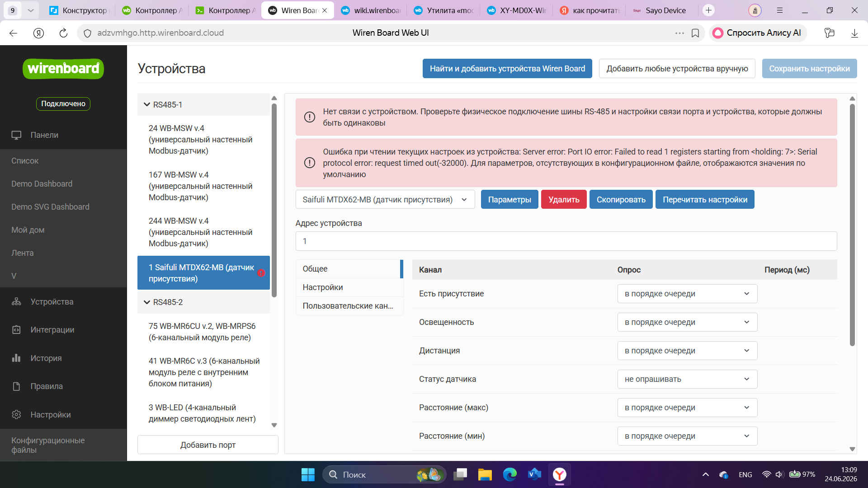Open a new browser tab
This screenshot has width=868, height=488.
tap(708, 10)
